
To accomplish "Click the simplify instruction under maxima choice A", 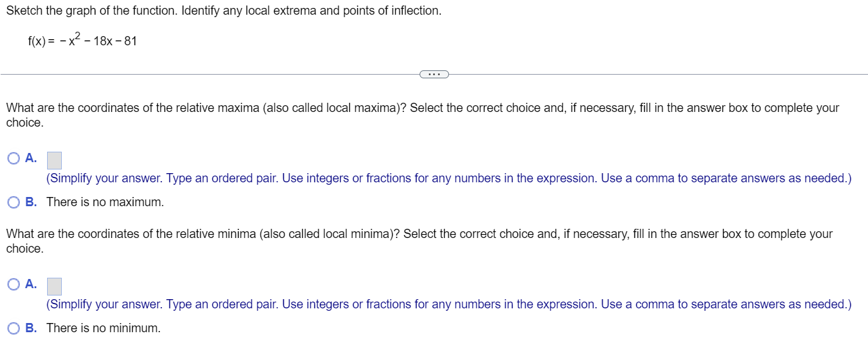I will click(x=448, y=178).
